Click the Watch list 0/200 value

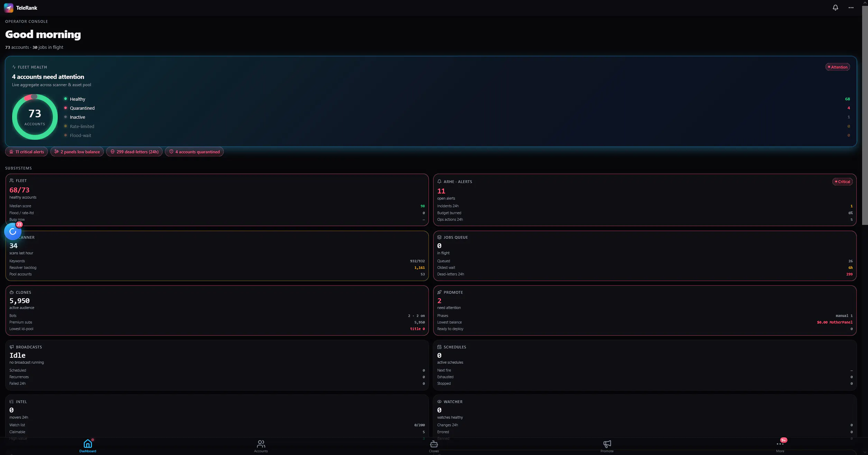click(x=419, y=425)
